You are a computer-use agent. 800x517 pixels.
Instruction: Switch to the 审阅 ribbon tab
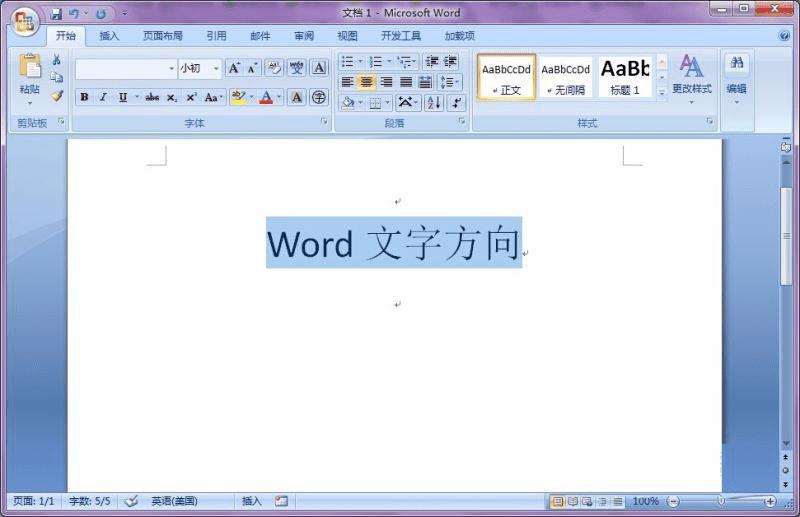pos(304,36)
